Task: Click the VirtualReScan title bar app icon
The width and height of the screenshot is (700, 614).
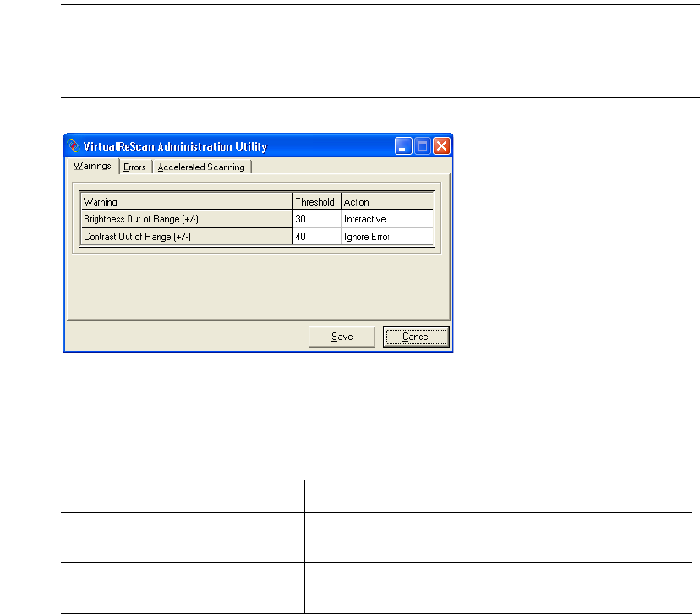Action: pyautogui.click(x=74, y=146)
